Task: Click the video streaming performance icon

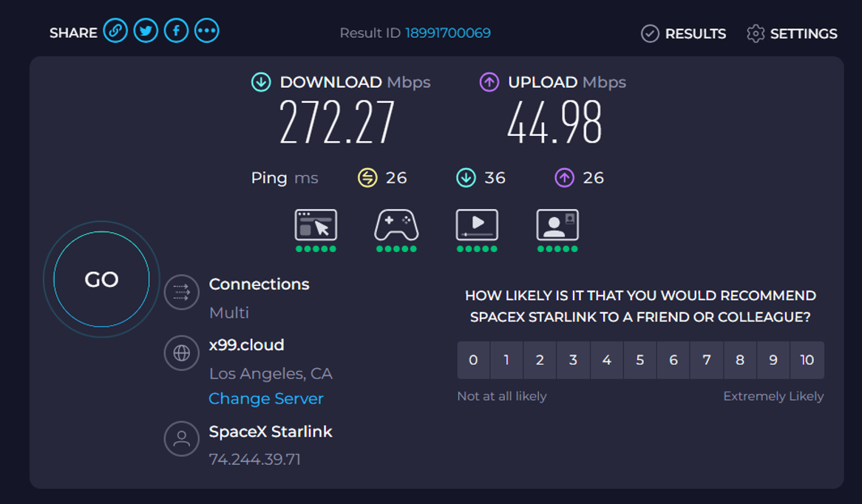Action: tap(477, 225)
